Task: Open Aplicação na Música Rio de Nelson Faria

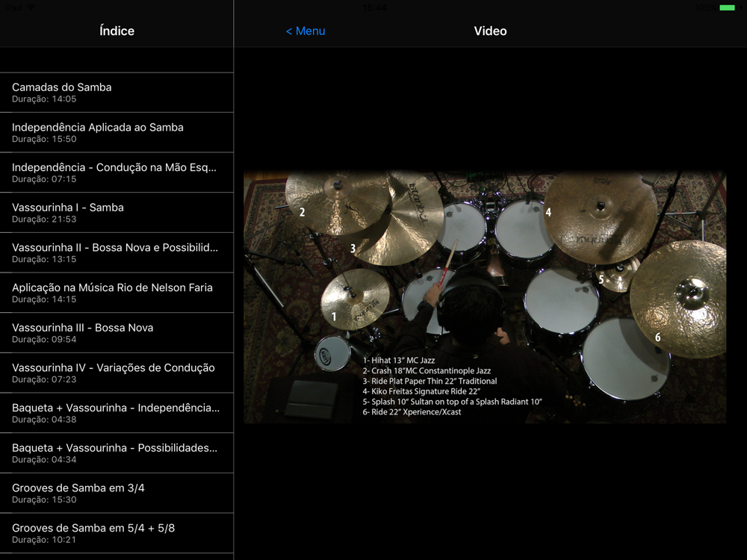Action: click(x=117, y=293)
